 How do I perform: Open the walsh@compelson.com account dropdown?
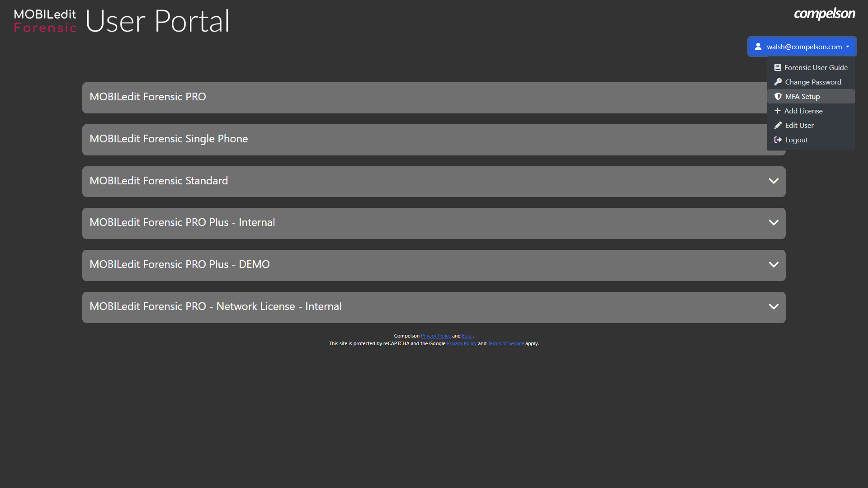(802, 47)
